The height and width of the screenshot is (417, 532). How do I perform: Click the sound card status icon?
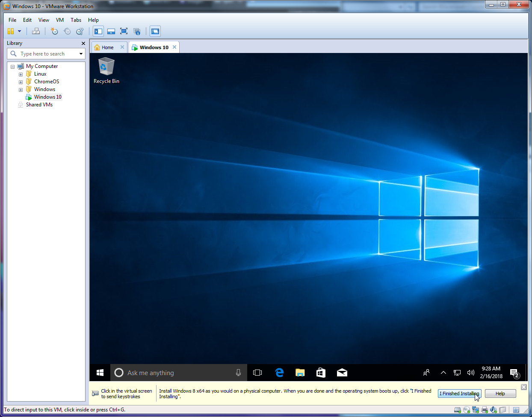tap(494, 410)
